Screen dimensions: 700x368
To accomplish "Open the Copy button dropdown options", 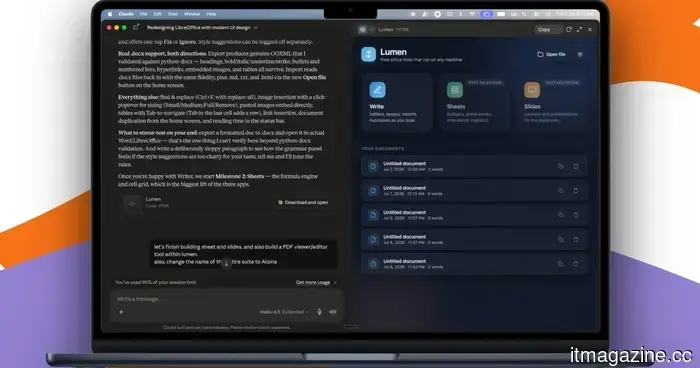I will 557,29.
